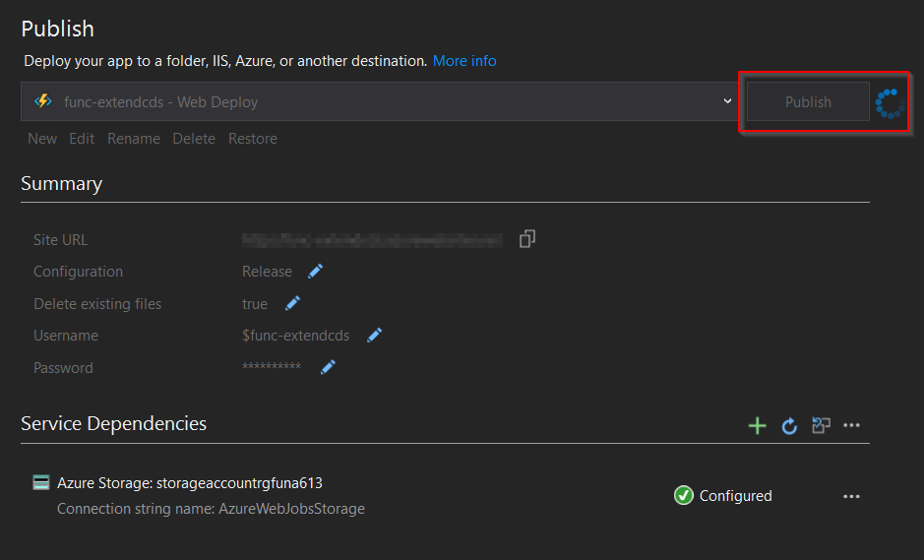Click the Publish button
This screenshot has width=924, height=560.
tap(808, 102)
